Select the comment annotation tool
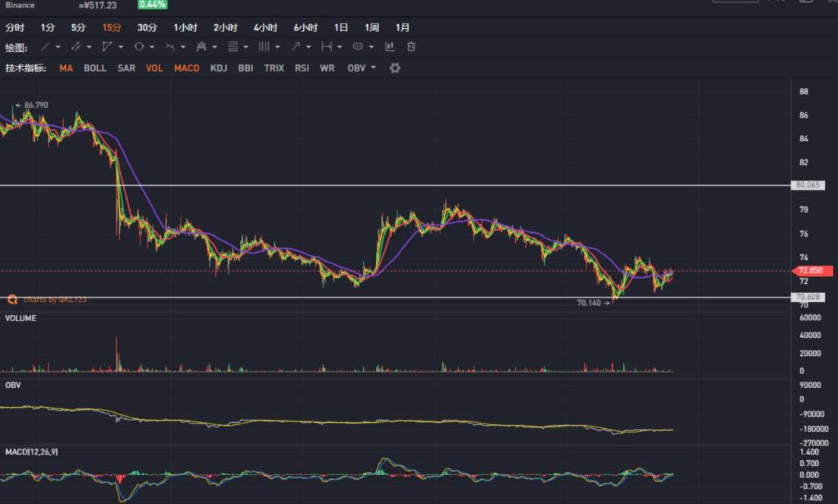 (x=358, y=46)
